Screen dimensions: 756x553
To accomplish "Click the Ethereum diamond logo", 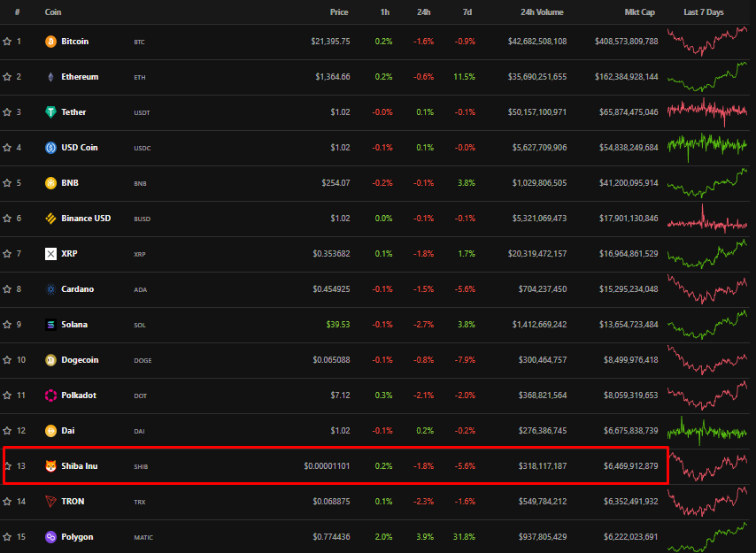I will point(50,77).
